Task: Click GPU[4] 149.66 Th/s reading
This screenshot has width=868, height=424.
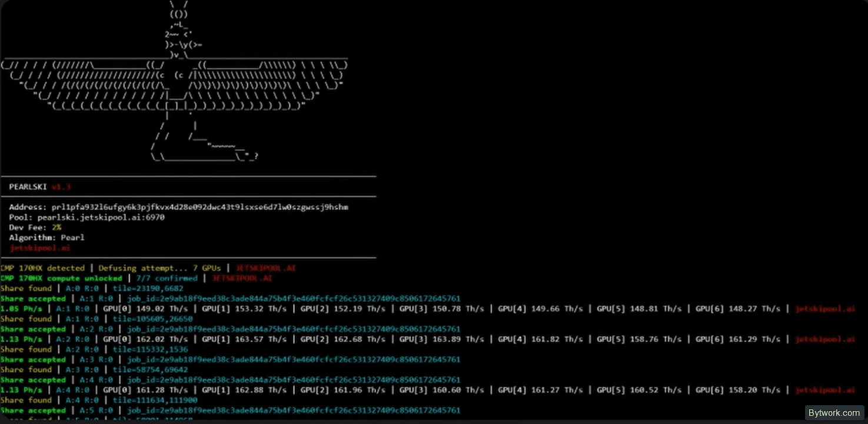Action: [541, 309]
